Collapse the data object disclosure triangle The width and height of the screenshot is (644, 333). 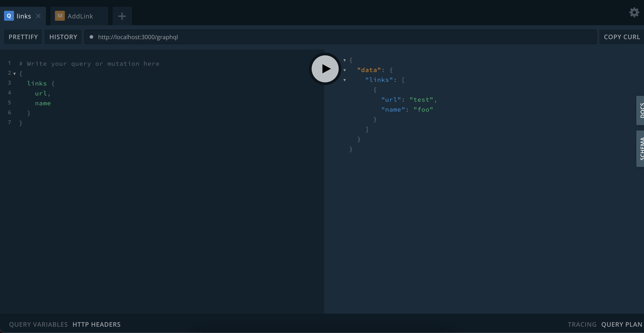345,70
